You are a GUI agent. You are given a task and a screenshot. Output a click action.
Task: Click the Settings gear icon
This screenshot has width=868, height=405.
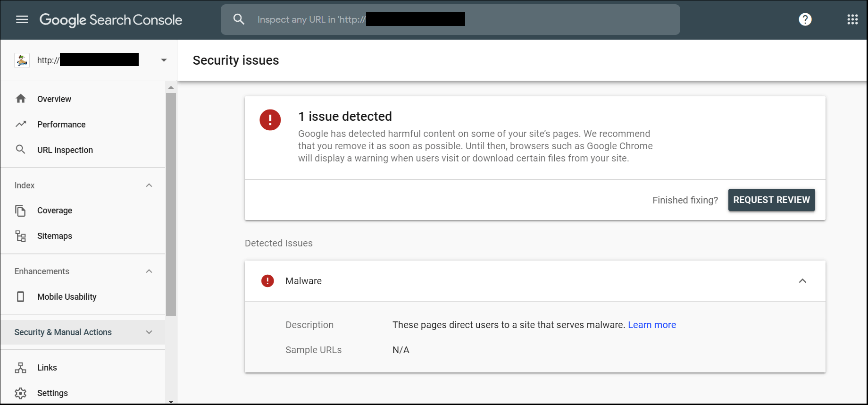[x=20, y=393]
